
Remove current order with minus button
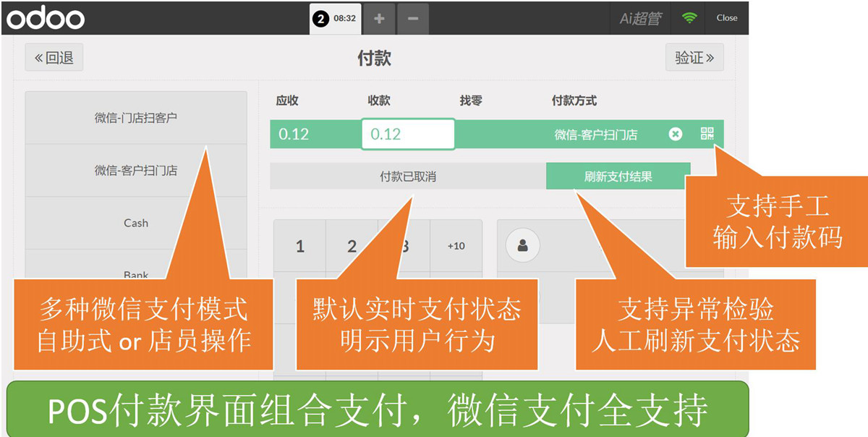click(x=413, y=19)
